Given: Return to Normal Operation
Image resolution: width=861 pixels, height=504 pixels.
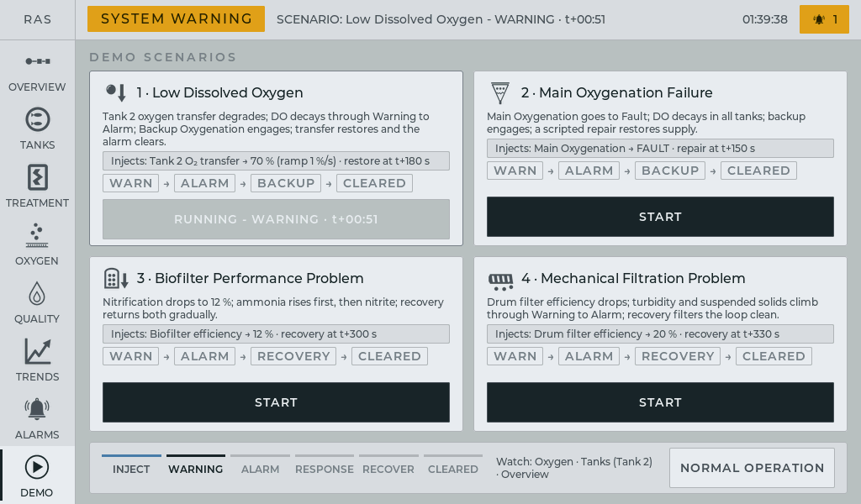Looking at the screenshot, I should pos(752,468).
